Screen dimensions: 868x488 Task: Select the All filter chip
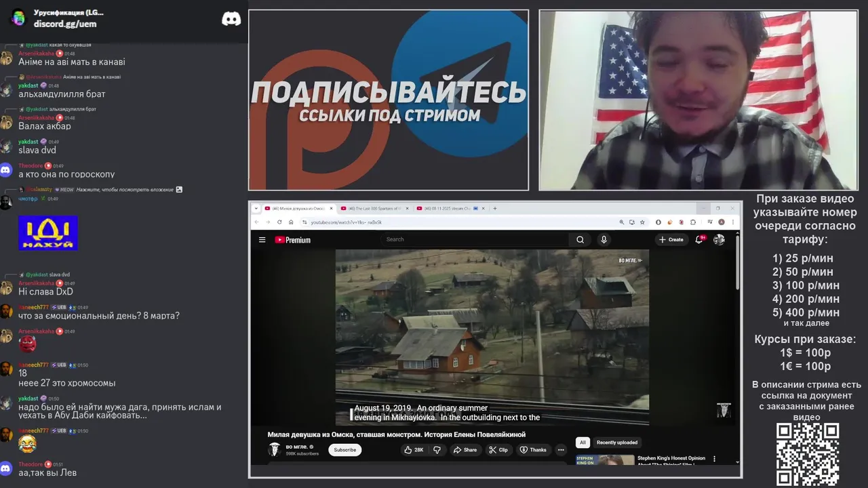point(582,443)
